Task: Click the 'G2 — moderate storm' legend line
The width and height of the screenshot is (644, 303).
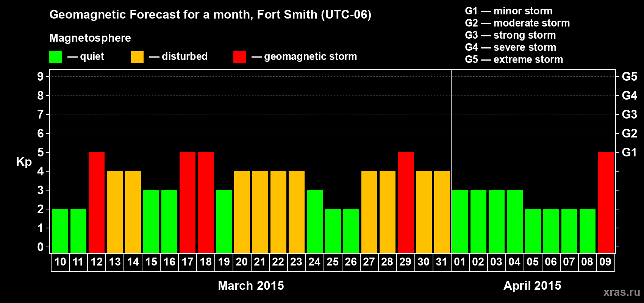Action: tap(517, 23)
